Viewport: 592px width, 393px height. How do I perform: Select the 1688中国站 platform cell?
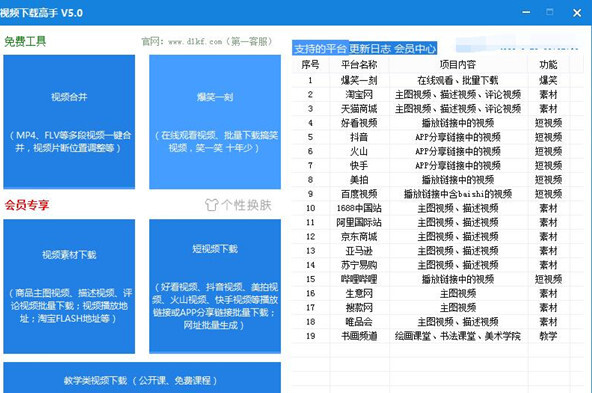point(359,208)
